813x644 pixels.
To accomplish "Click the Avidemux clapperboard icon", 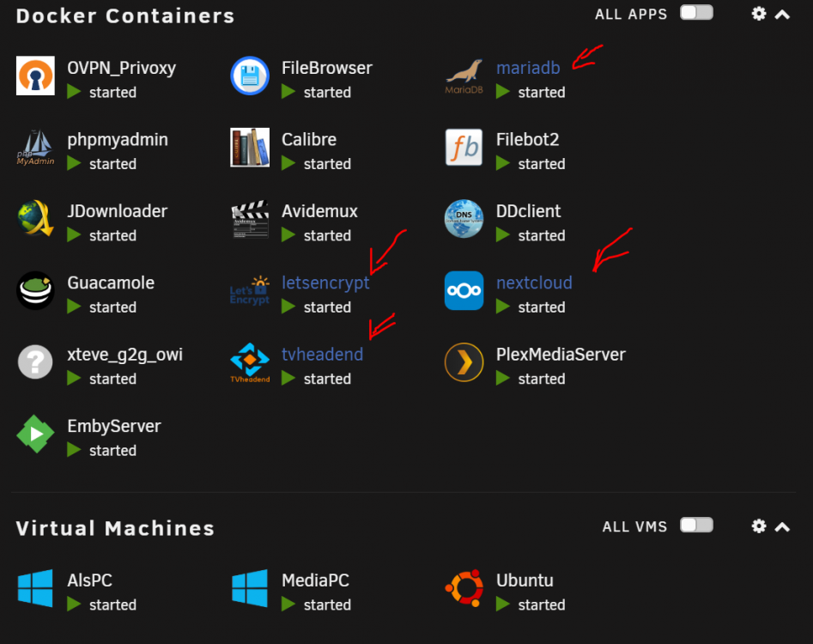I will [250, 219].
